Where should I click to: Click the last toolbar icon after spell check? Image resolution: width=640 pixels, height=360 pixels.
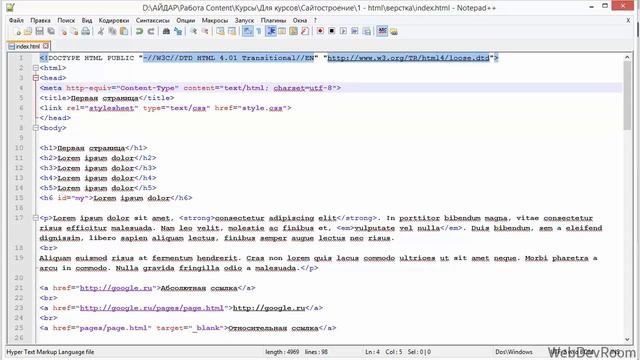[394, 31]
